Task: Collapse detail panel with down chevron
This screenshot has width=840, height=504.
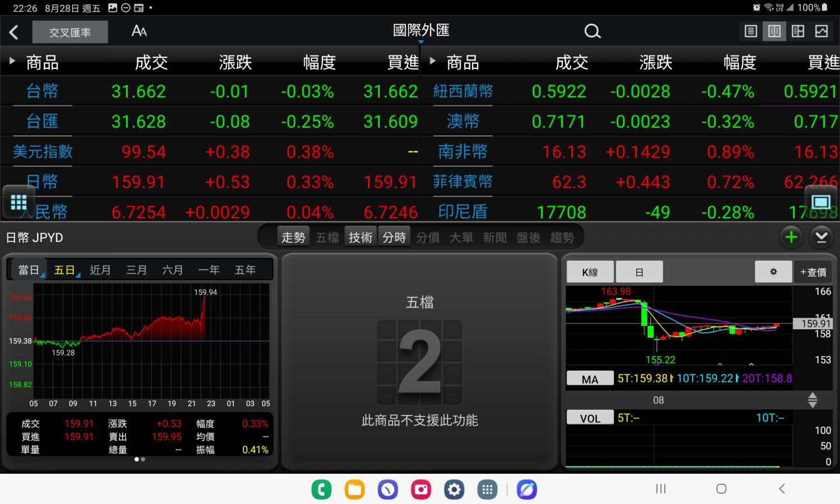Action: [822, 237]
